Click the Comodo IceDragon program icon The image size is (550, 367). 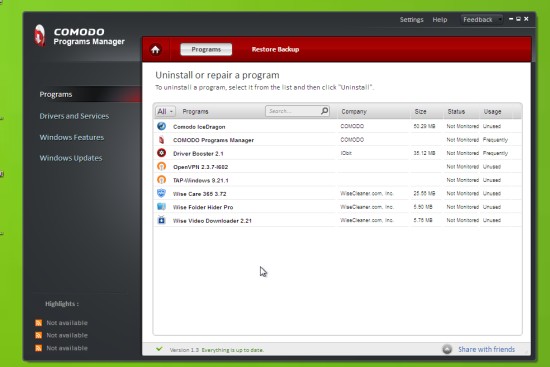[x=161, y=126]
